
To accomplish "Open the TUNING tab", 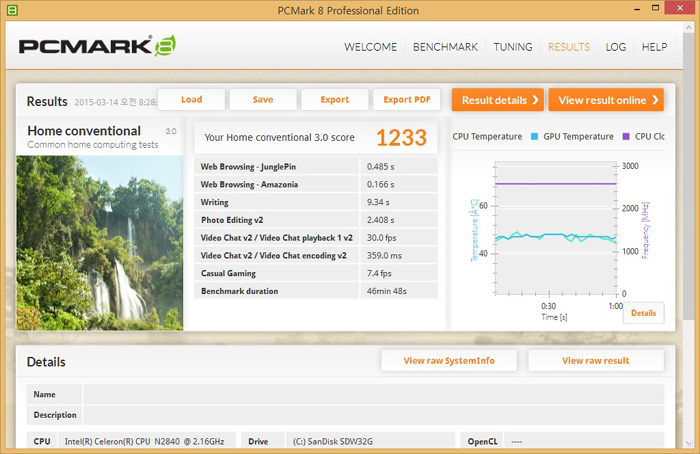I will click(512, 47).
